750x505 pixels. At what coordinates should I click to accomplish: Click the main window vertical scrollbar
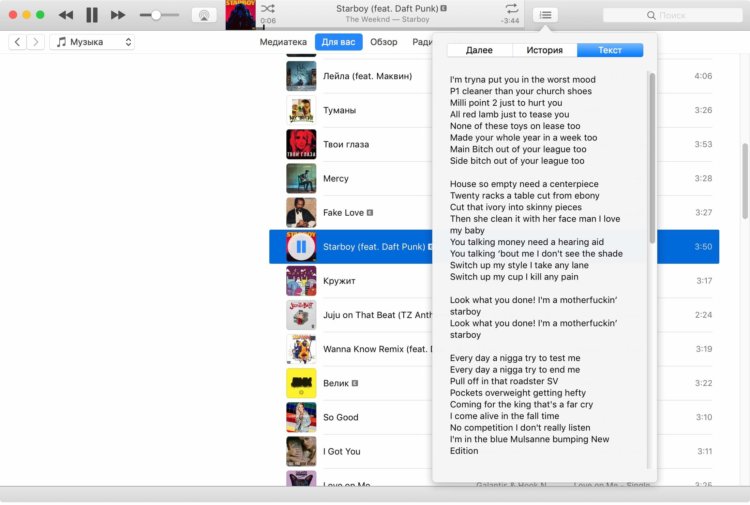point(745,181)
